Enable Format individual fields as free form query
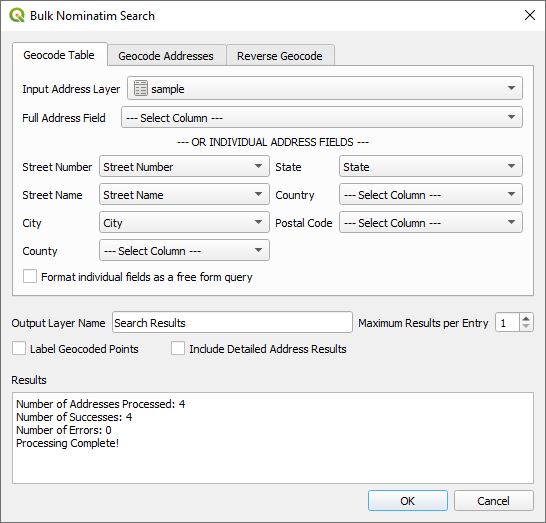 (x=30, y=276)
